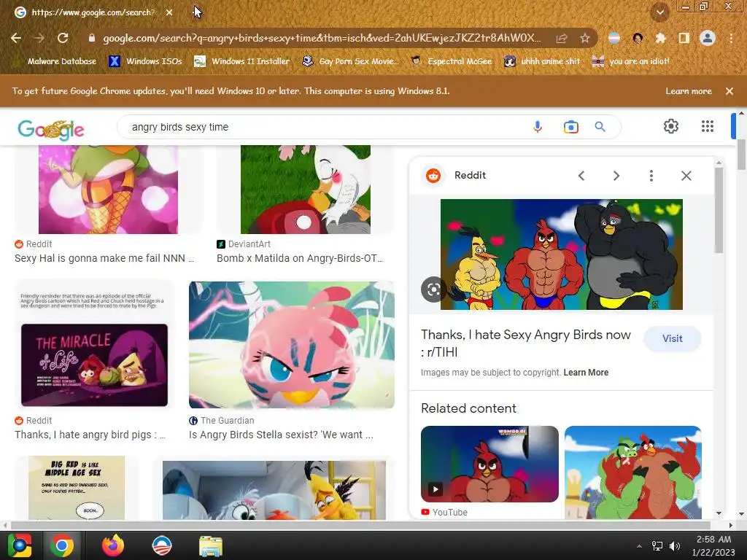Open the green pig related content thumbnail
The width and height of the screenshot is (747, 560).
(632, 472)
